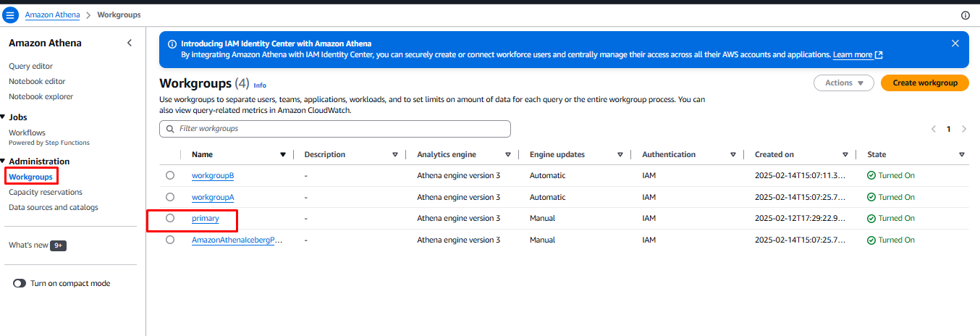Select the primary workgroup radio button
This screenshot has height=336, width=980.
tap(170, 218)
